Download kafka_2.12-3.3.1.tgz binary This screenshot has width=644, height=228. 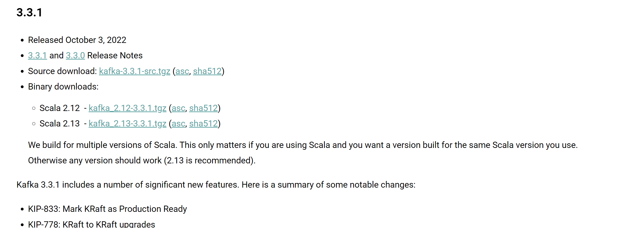pyautogui.click(x=127, y=108)
